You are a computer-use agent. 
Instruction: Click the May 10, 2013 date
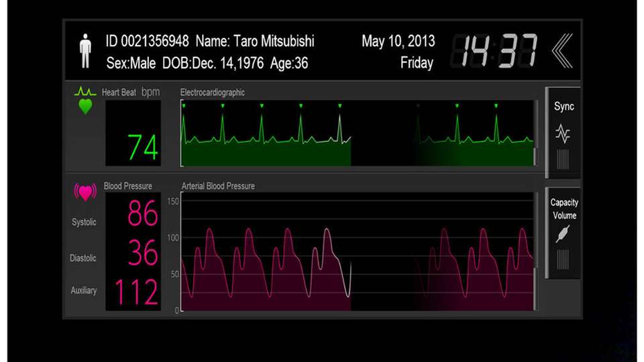398,41
